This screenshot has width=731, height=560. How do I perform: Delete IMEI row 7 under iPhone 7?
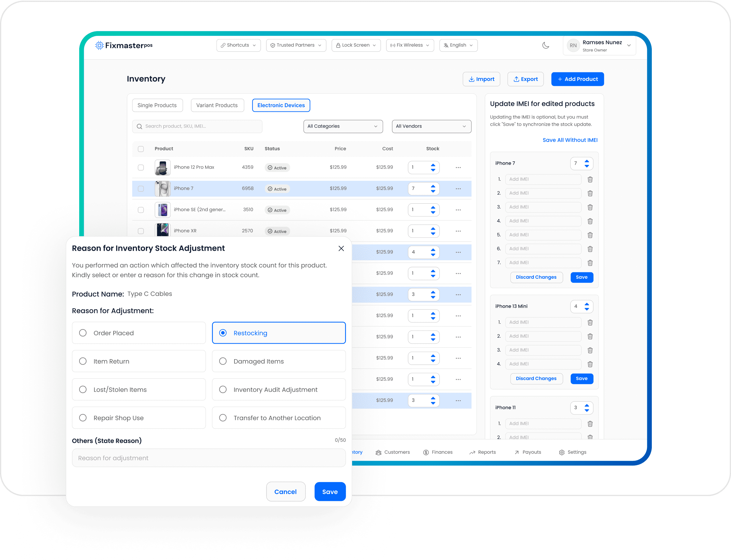pos(590,263)
